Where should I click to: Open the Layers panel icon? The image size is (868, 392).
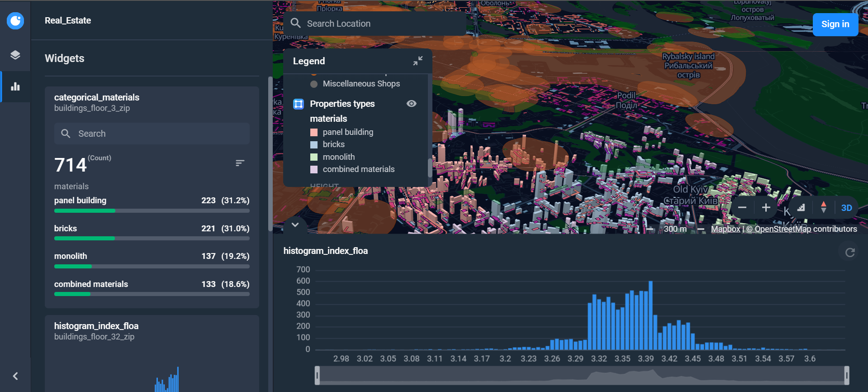15,55
